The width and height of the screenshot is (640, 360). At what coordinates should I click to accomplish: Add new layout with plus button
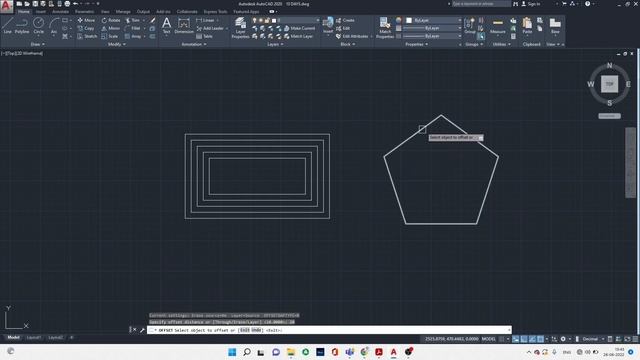click(x=71, y=338)
